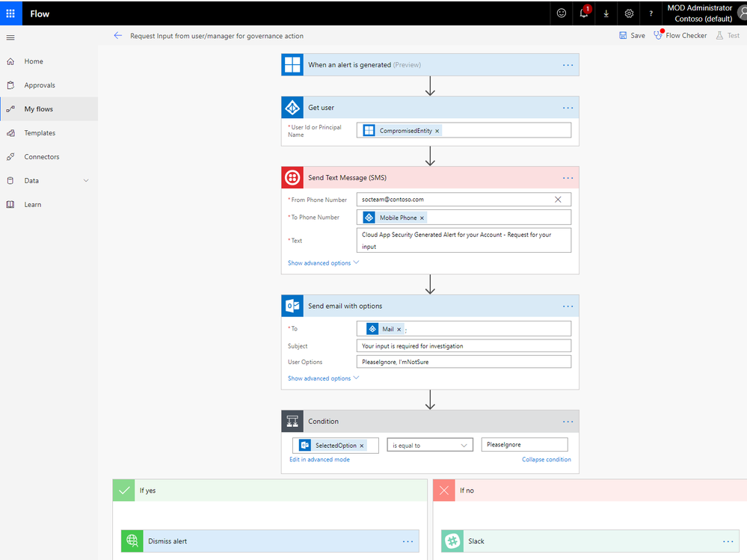
Task: Open Send email with options ellipsis menu
Action: point(568,307)
